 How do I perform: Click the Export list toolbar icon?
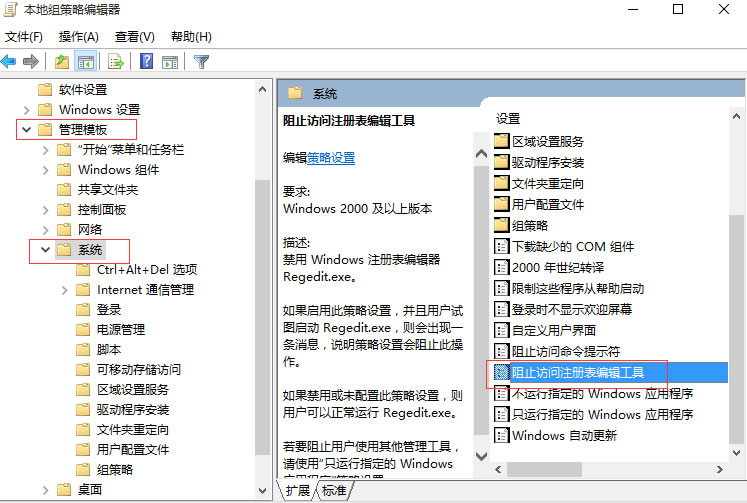pos(115,62)
